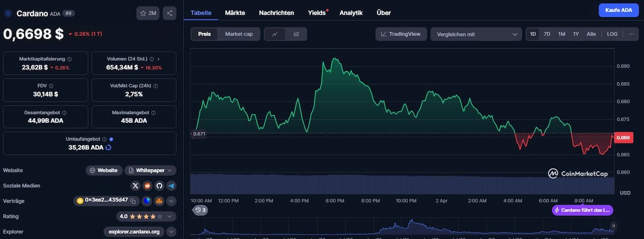Click the share icon next to watchlist
Screen dimensions: 644x239
coord(170,13)
